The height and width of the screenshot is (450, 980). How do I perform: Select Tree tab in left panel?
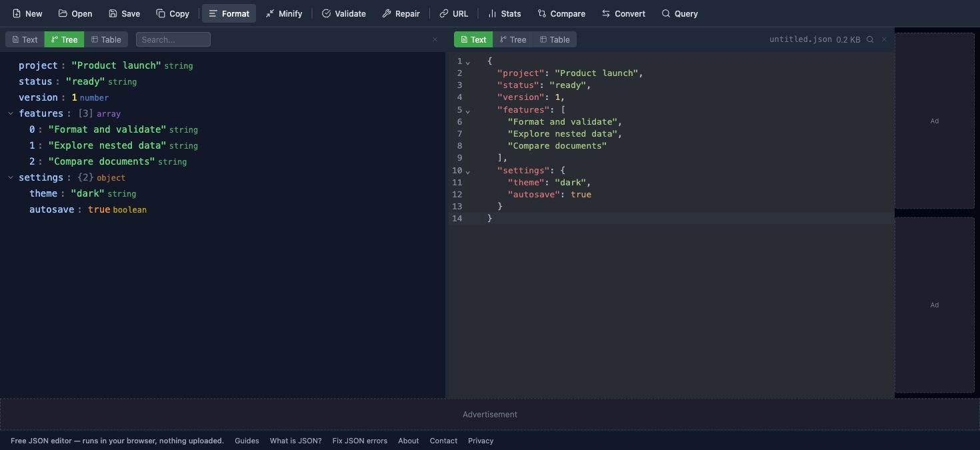coord(65,39)
